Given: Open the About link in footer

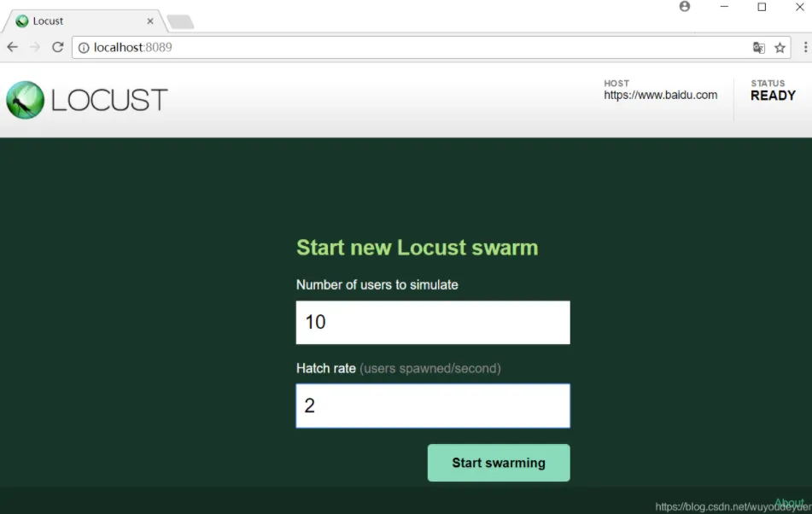Looking at the screenshot, I should 789,503.
